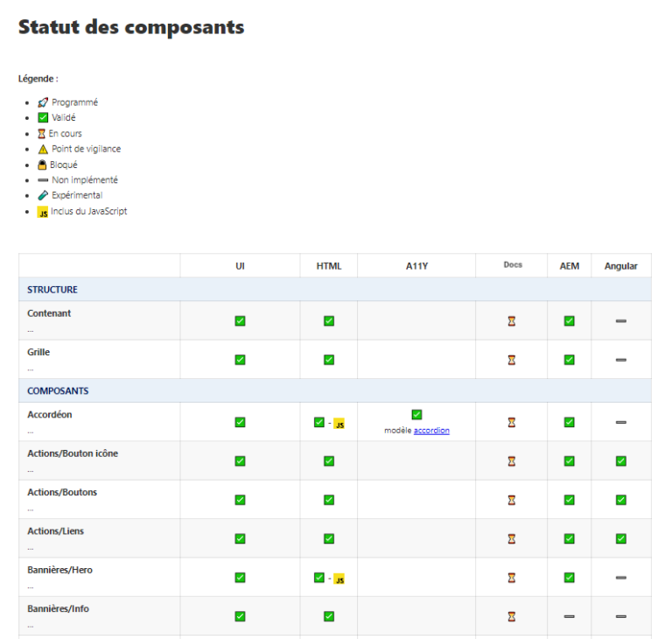
Task: Click the COMPOSANTS section header row
Action: pos(58,391)
